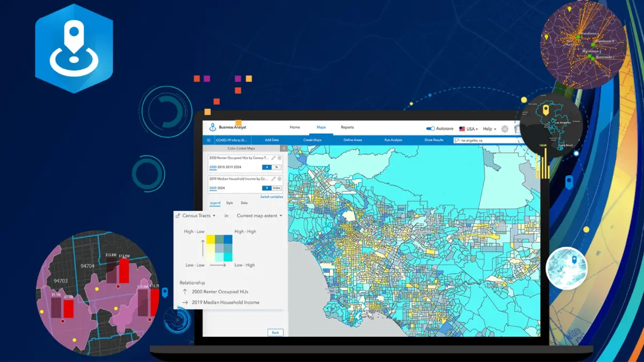This screenshot has width=644, height=362.
Task: Select % option for Renter Occupied HUs
Action: [276, 167]
